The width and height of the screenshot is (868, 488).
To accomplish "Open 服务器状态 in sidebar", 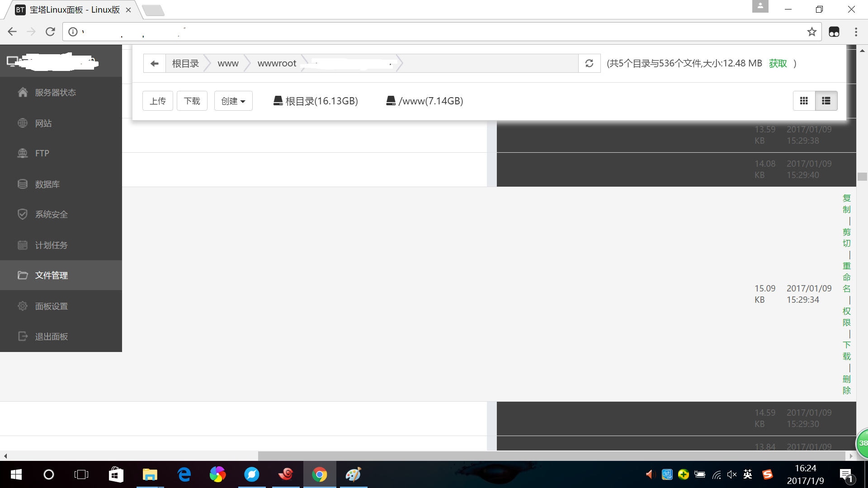I will click(55, 93).
